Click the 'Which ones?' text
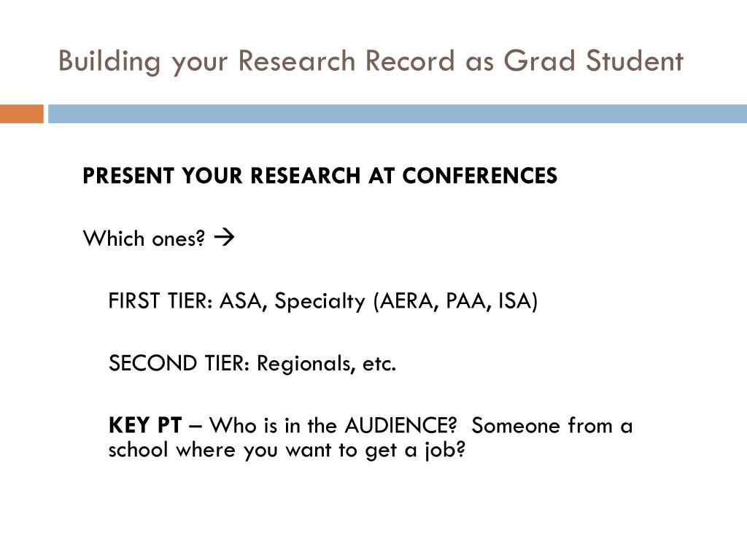Image resolution: width=747 pixels, height=560 pixels. click(x=144, y=238)
